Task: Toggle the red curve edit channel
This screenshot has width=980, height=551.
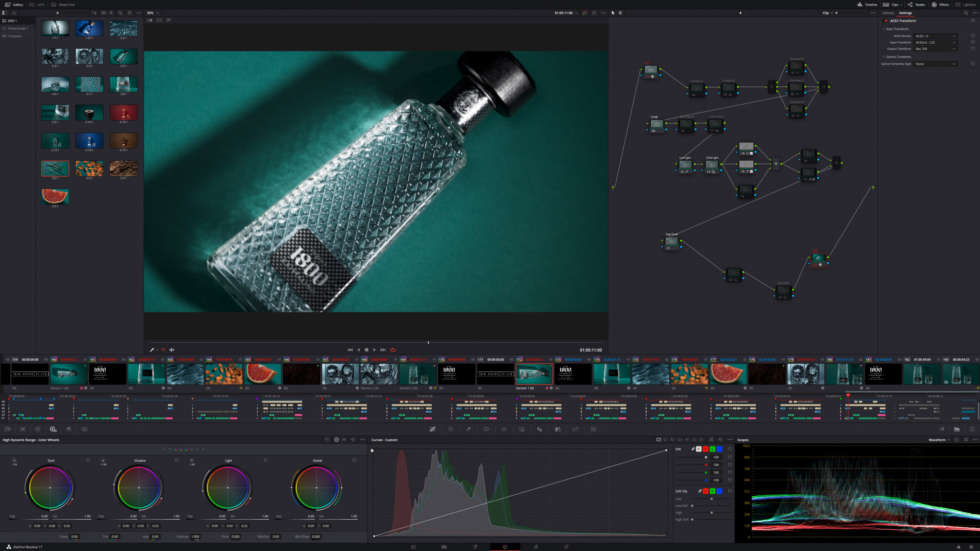Action: tap(706, 449)
